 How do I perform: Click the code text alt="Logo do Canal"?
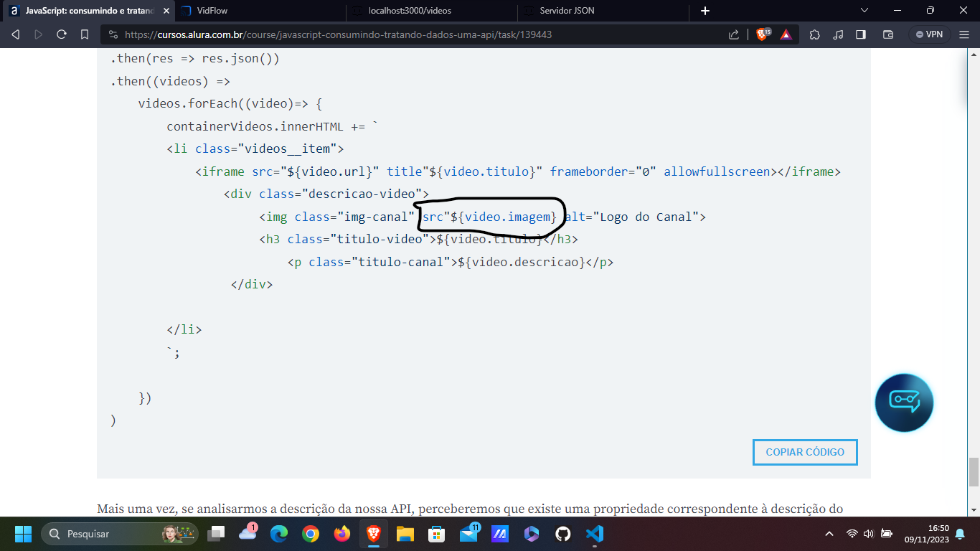632,217
